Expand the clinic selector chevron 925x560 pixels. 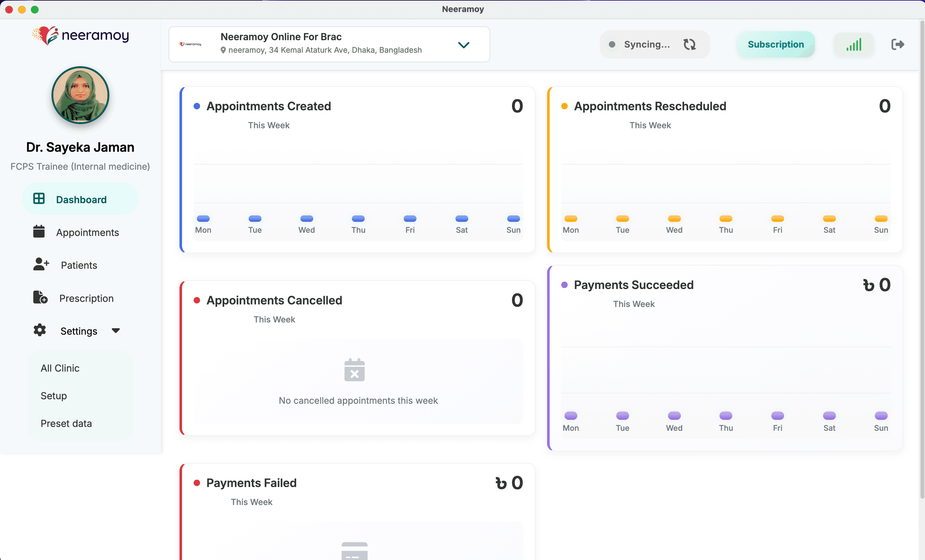pyautogui.click(x=464, y=45)
